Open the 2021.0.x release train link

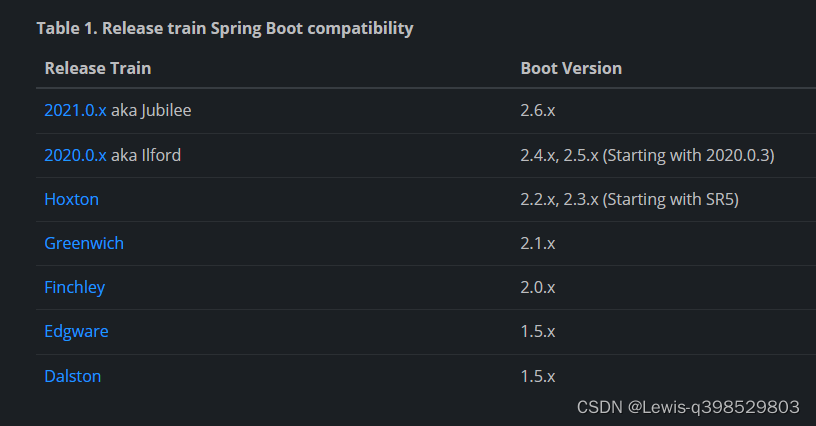(x=75, y=110)
